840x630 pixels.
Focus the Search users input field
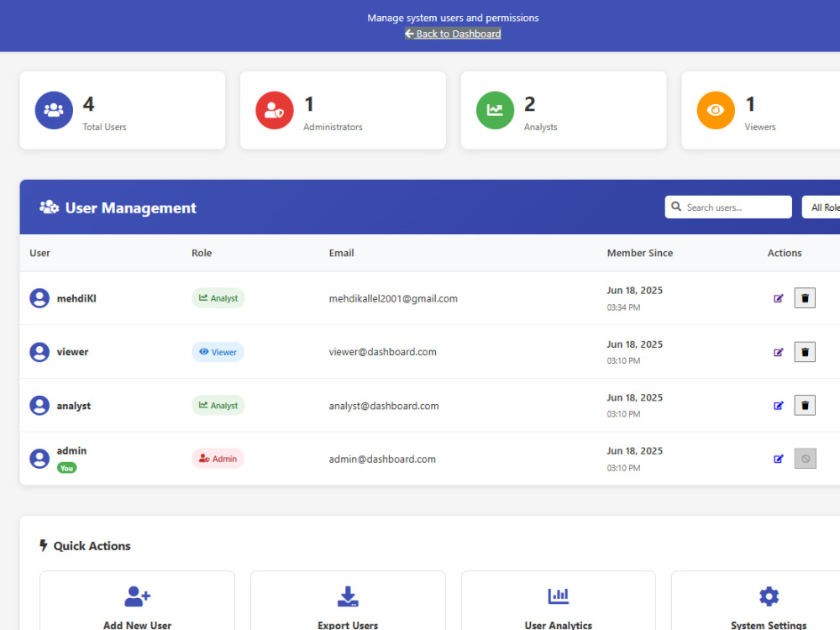click(728, 207)
